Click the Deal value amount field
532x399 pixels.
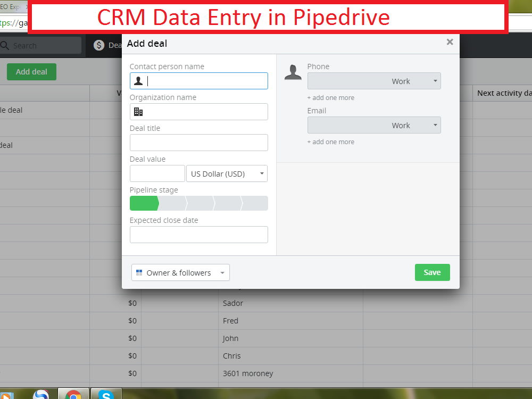(x=157, y=173)
